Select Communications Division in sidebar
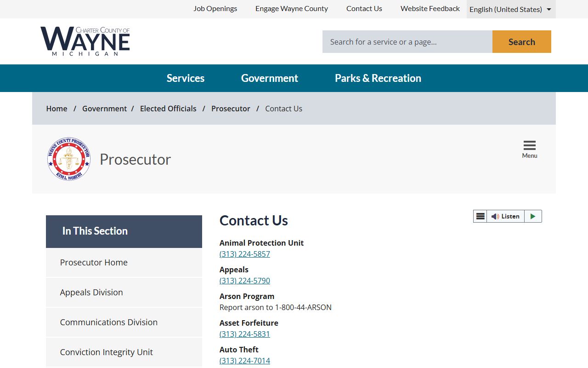The height and width of the screenshot is (368, 588). [124, 322]
